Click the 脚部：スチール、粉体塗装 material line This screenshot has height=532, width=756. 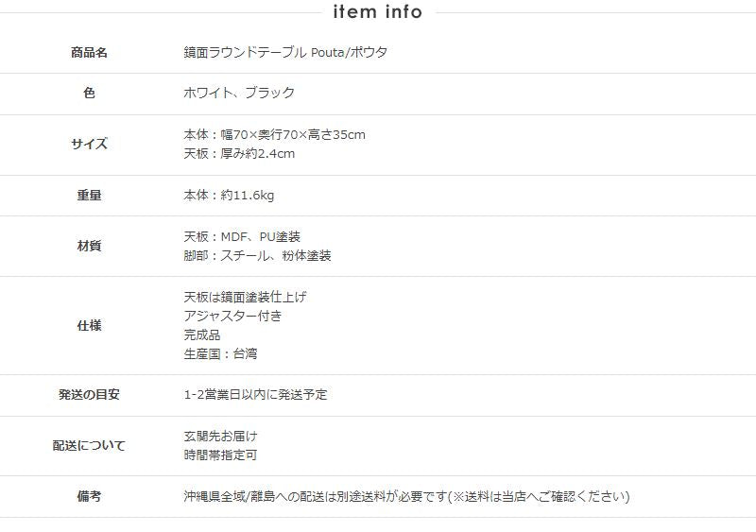(257, 256)
